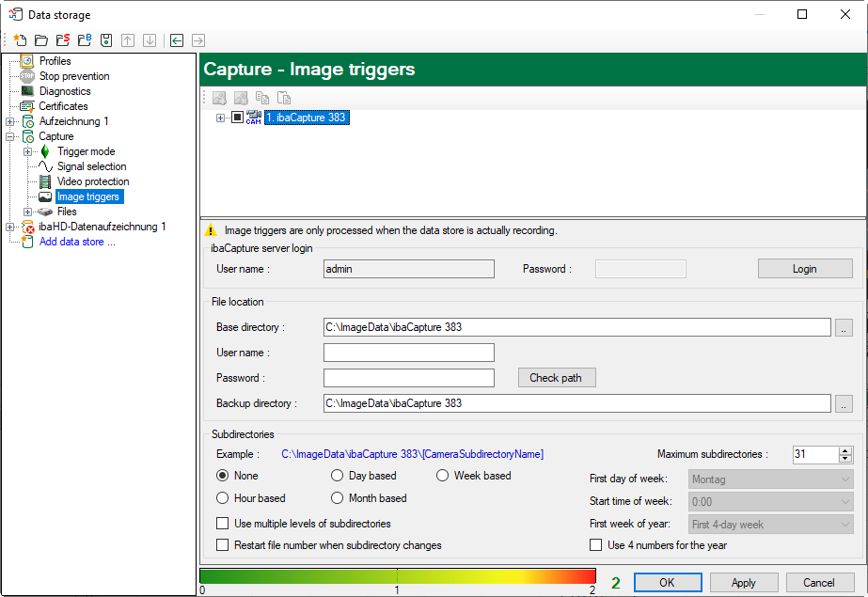Viewport: 868px width, 597px height.
Task: Click the copy icon in image triggers toolbar
Action: [x=262, y=98]
